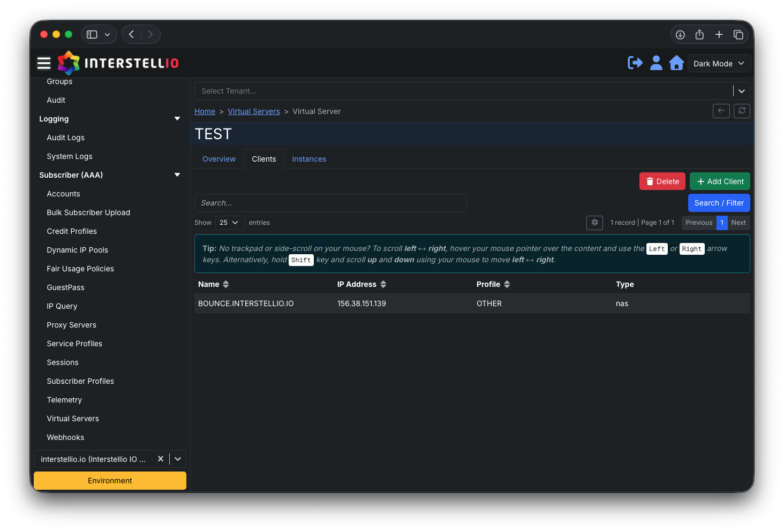
Task: Open Bulk Subscriber Upload in the sidebar
Action: pos(88,212)
